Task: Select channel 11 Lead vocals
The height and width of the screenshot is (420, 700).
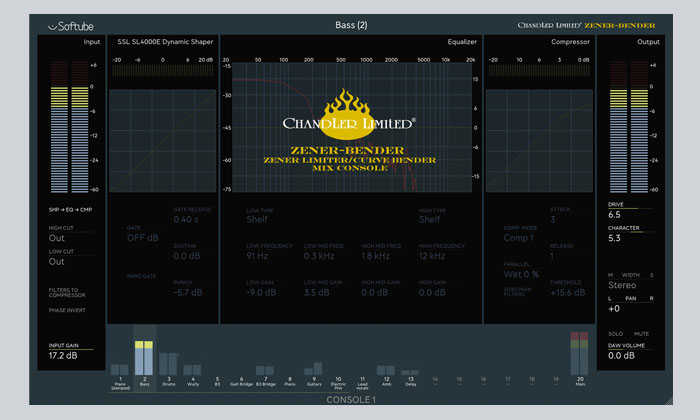Action: tap(362, 383)
